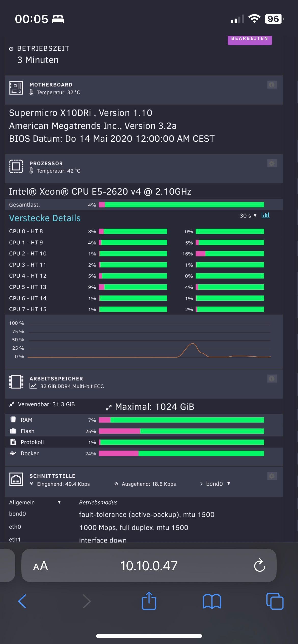This screenshot has width=298, height=644.
Task: Reload the page in Safari
Action: click(260, 565)
